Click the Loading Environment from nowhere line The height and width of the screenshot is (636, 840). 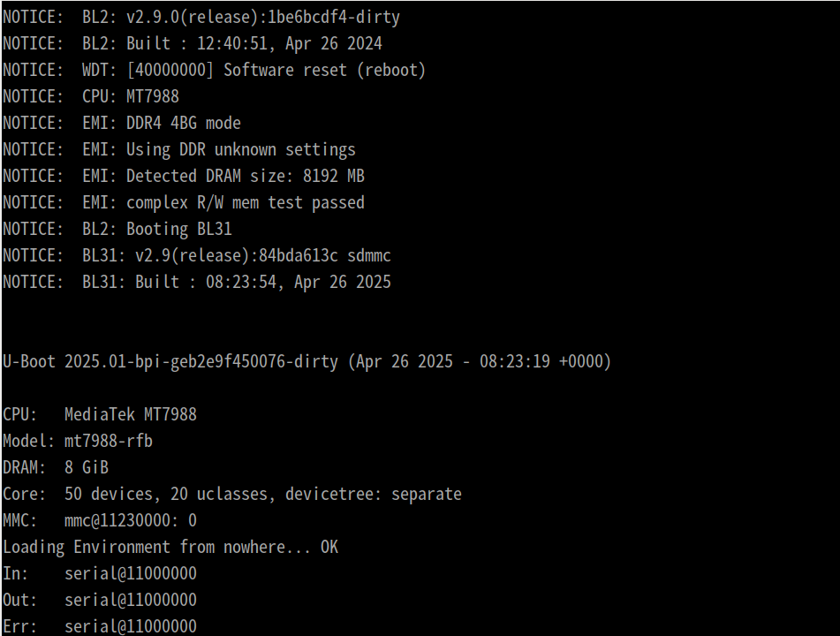[x=170, y=548]
